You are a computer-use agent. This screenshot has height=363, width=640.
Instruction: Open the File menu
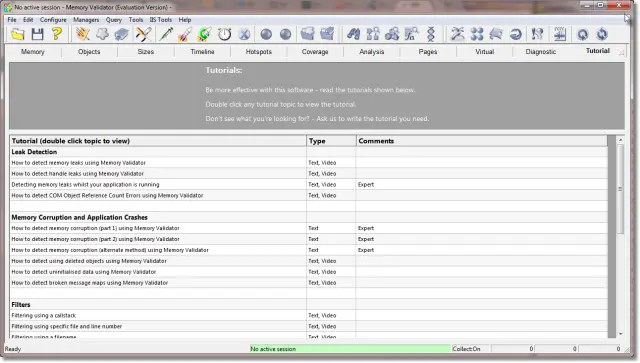click(12, 20)
